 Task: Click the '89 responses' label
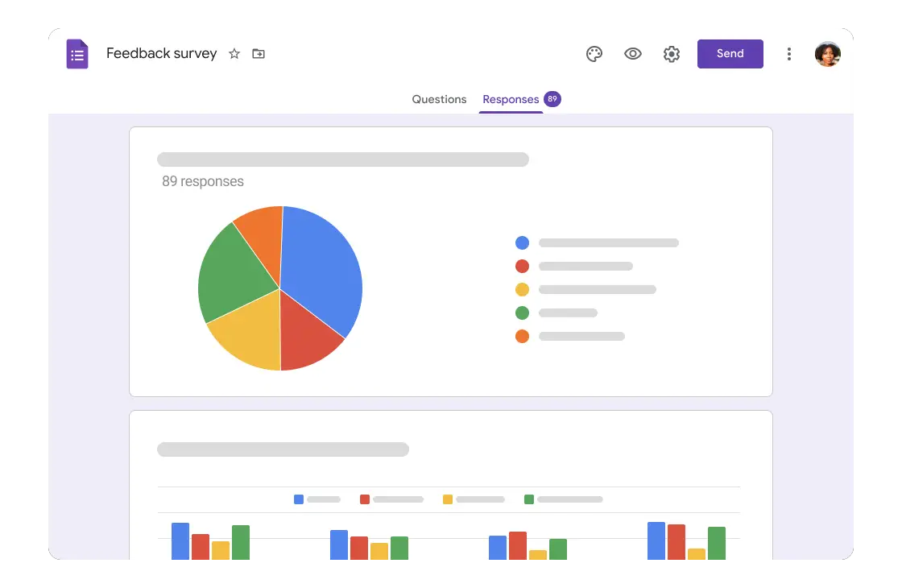coord(203,180)
